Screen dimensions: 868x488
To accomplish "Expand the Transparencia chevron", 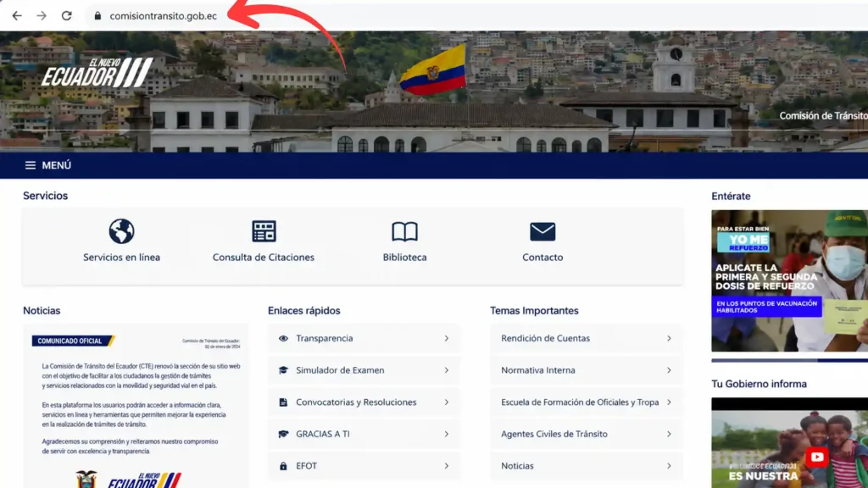I will tap(446, 338).
